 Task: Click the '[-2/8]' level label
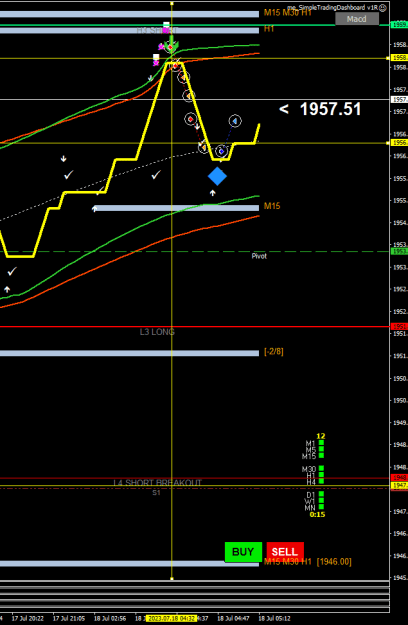pos(274,352)
